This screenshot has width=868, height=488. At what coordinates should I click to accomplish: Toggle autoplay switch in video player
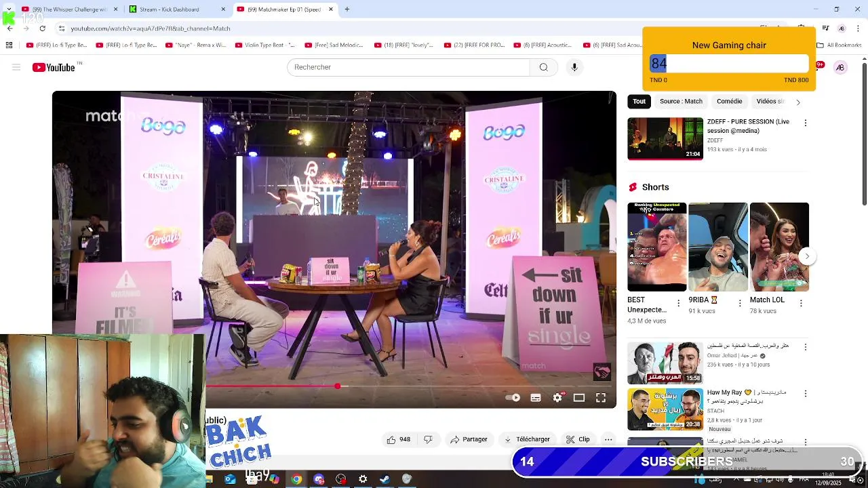pos(513,398)
